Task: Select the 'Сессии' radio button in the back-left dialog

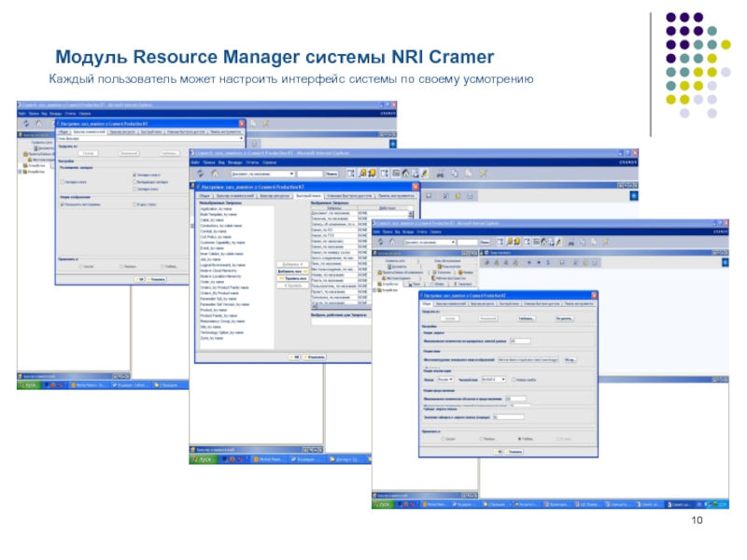Action: coord(80,266)
